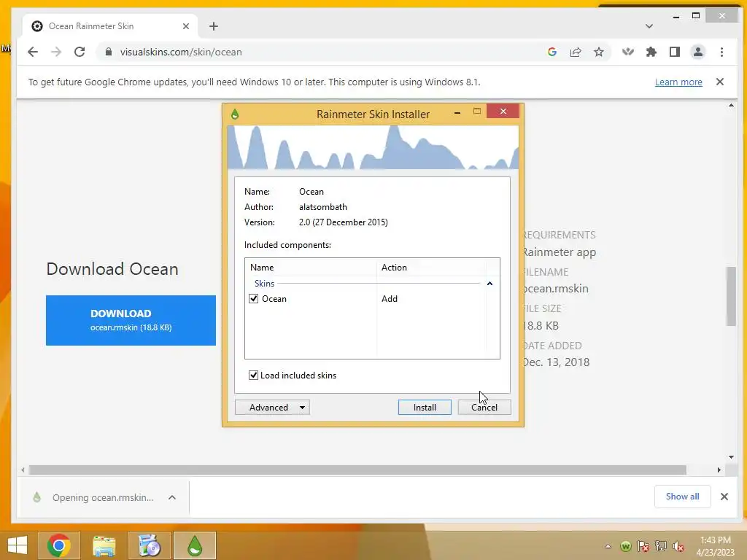Open a new tab with plus
This screenshot has height=560, width=747.
pyautogui.click(x=214, y=26)
